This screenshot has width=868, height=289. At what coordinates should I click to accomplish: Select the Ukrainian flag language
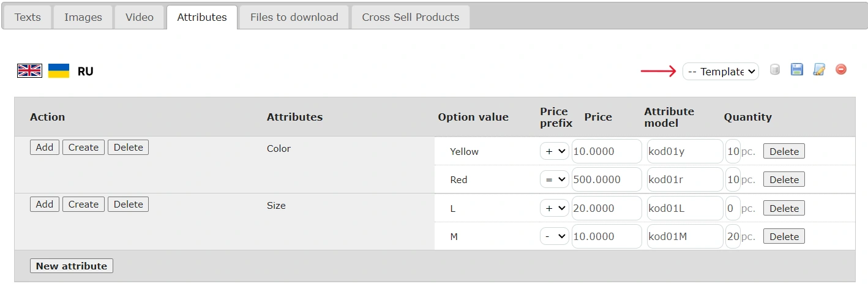click(x=59, y=71)
